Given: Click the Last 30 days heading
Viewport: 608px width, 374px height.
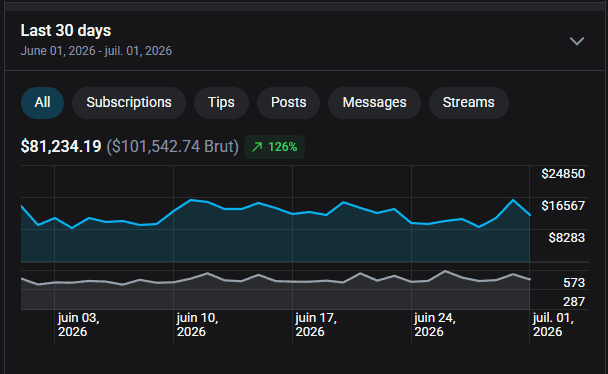Looking at the screenshot, I should point(66,31).
